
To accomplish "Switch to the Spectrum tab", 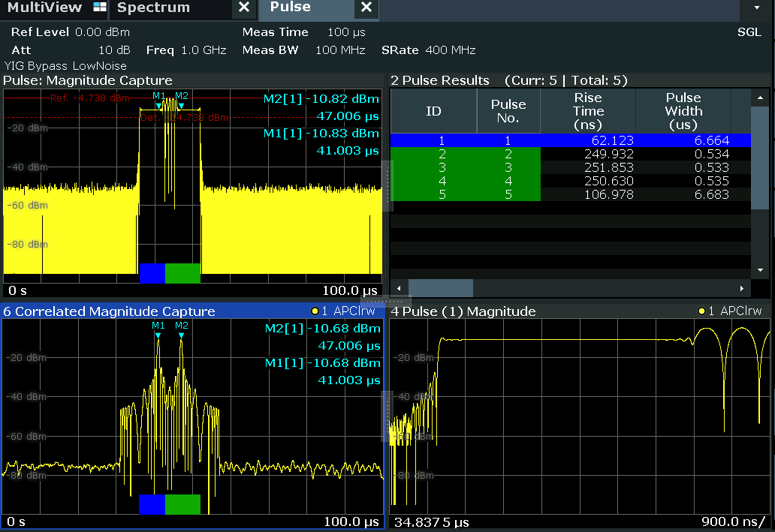I will click(x=153, y=8).
